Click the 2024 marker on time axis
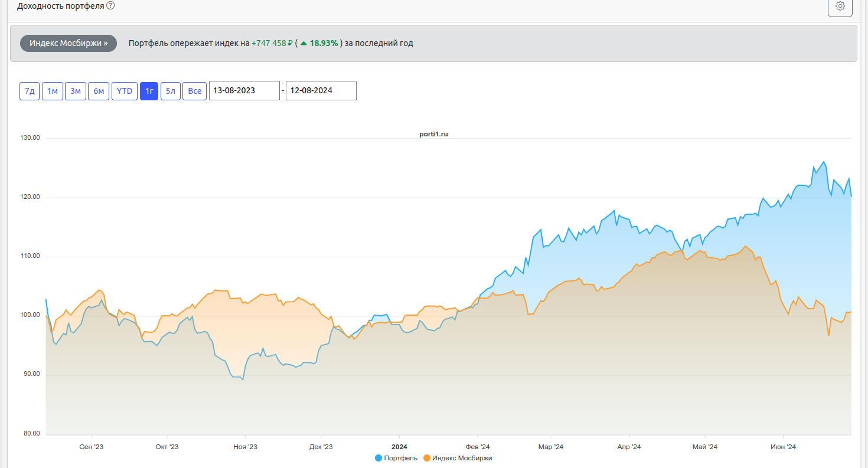 (x=400, y=447)
